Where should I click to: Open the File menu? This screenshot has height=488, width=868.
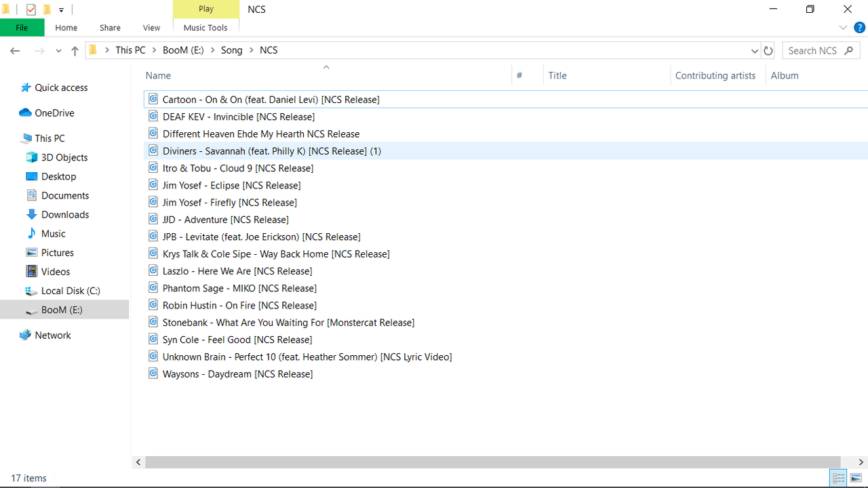click(22, 28)
